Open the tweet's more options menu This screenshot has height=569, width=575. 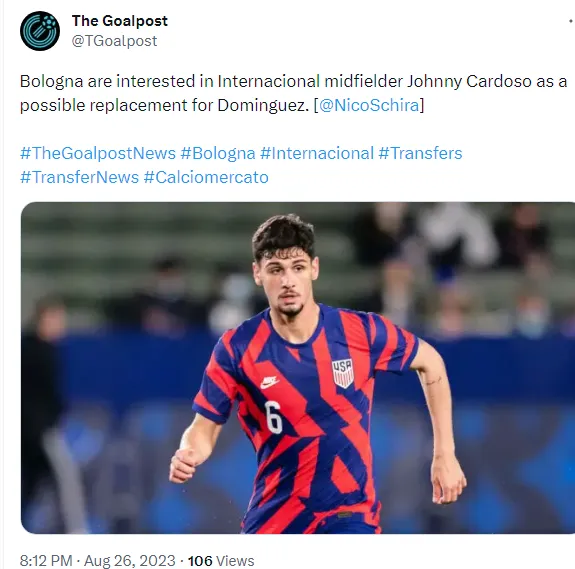[570, 22]
